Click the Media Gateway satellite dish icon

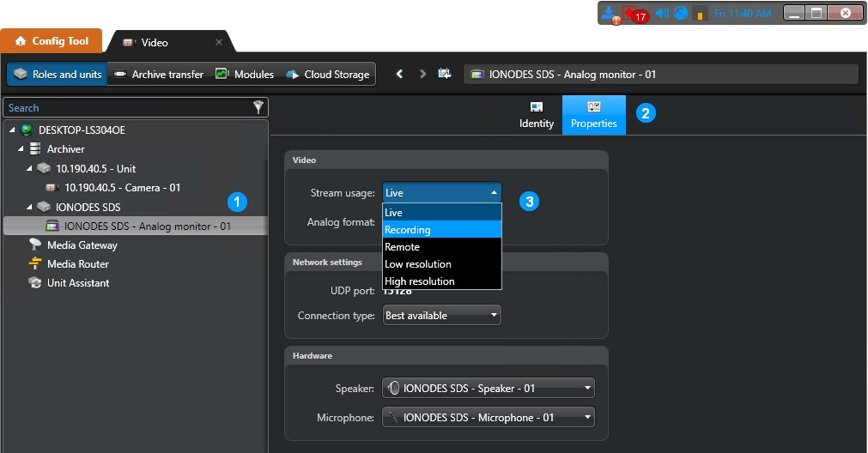[x=35, y=245]
